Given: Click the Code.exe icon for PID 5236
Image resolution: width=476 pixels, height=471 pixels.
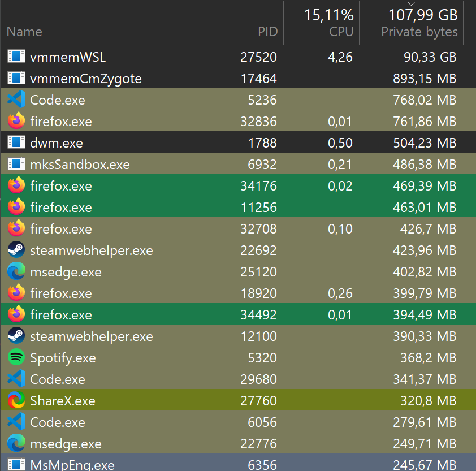Looking at the screenshot, I should pyautogui.click(x=16, y=100).
